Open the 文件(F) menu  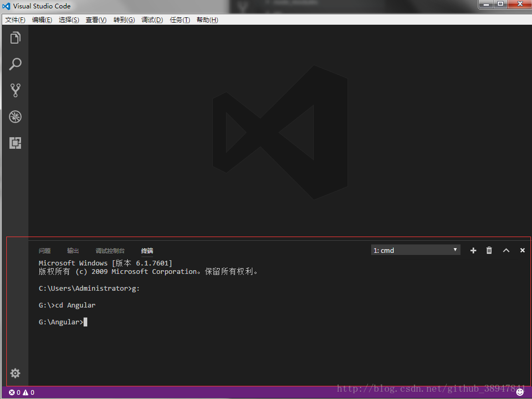pos(15,20)
